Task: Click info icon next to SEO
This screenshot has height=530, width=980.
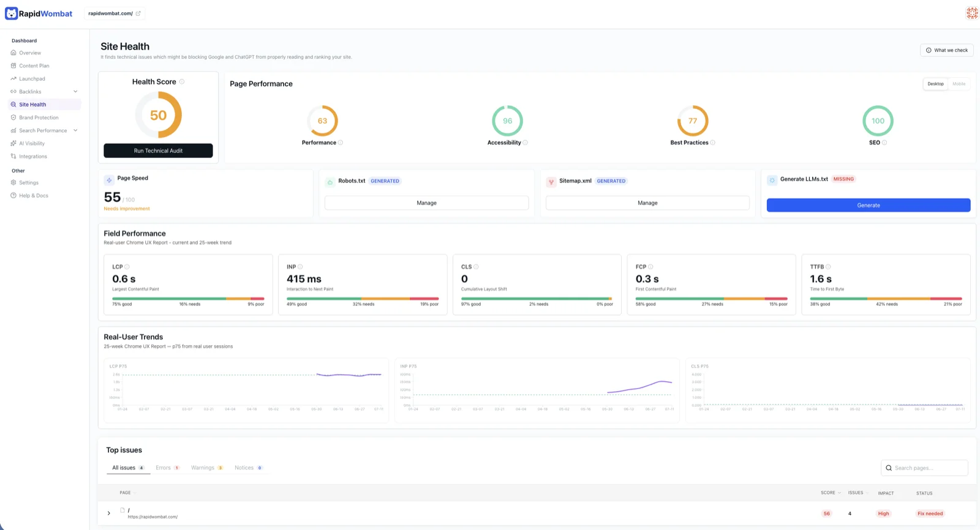Action: point(884,143)
